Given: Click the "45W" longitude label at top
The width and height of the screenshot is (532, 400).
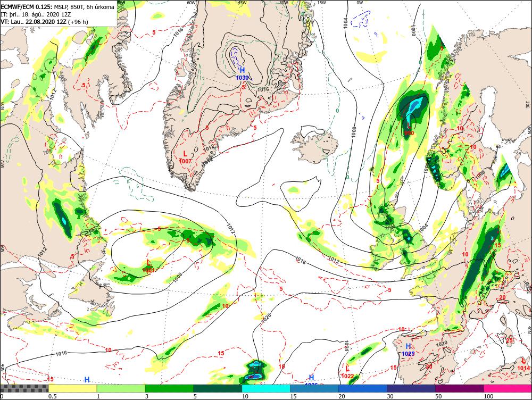Looking at the screenshot, I should click(242, 2).
